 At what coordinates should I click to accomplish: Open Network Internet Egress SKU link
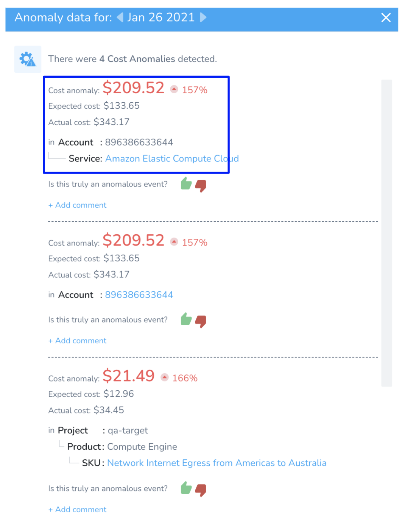click(217, 463)
